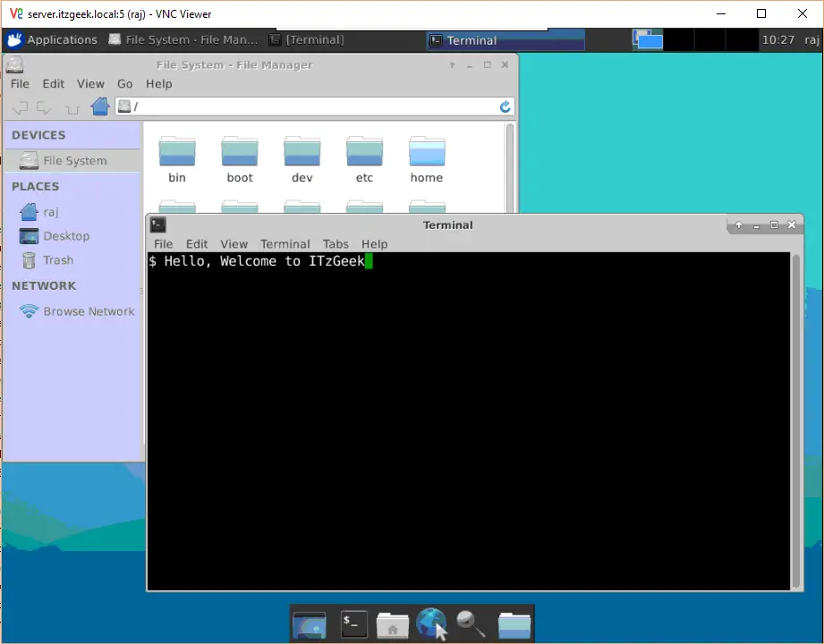Maximize the VNC Viewer window
Image resolution: width=824 pixels, height=644 pixels.
pos(761,13)
